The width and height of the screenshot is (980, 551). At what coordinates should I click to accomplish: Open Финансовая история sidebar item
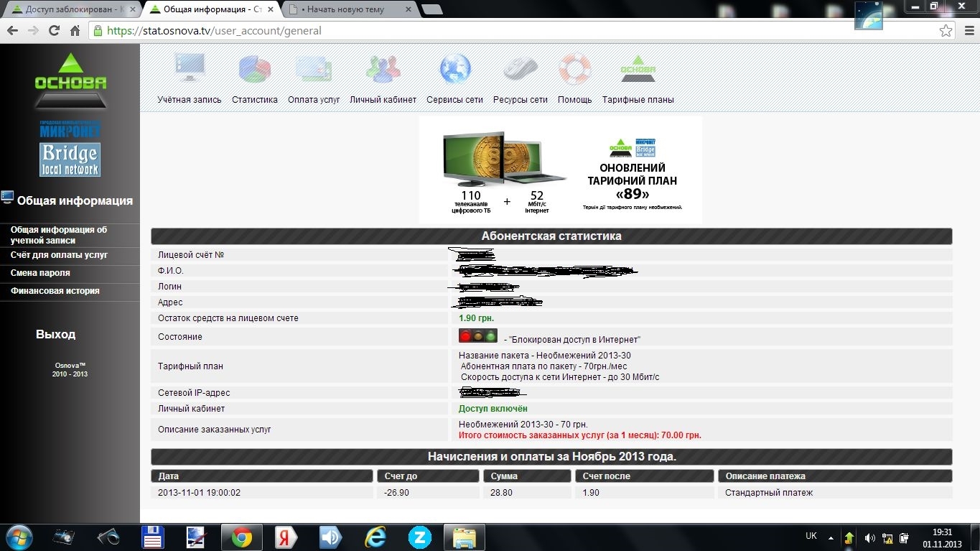coord(55,291)
